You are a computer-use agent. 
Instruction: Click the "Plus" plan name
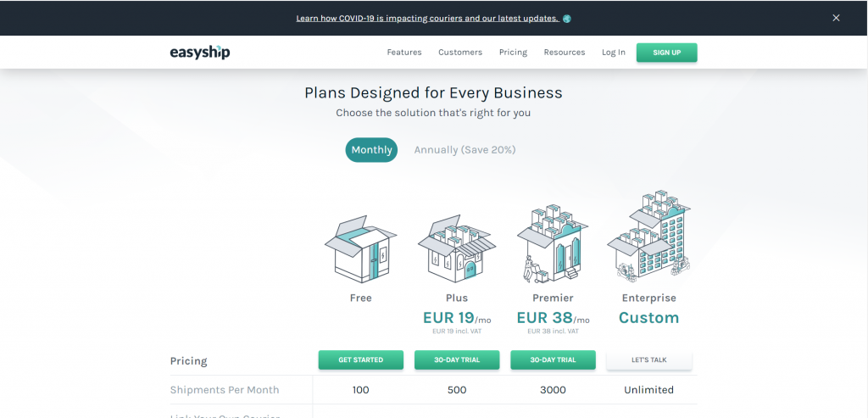(457, 298)
